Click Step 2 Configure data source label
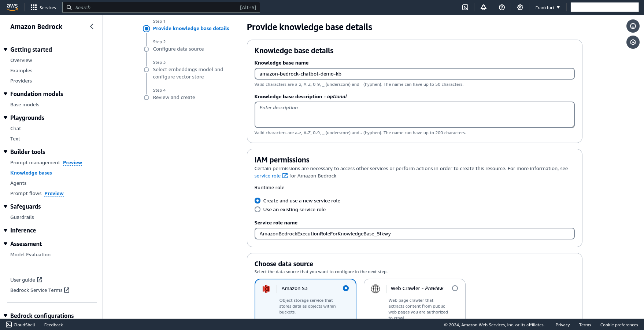The width and height of the screenshot is (644, 330). coord(178,49)
